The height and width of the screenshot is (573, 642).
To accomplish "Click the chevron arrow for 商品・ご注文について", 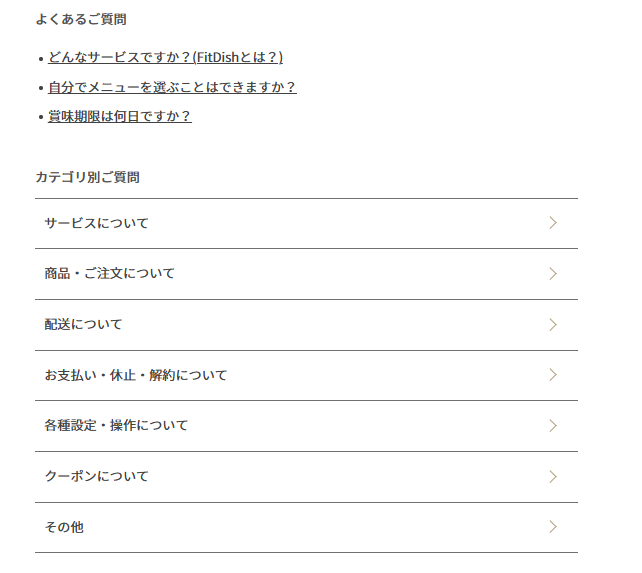I will click(553, 274).
